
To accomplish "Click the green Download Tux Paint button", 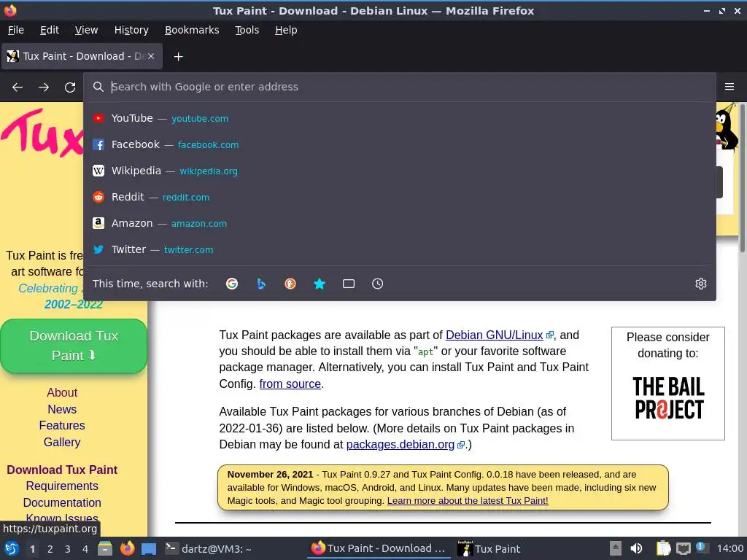I will coord(74,346).
